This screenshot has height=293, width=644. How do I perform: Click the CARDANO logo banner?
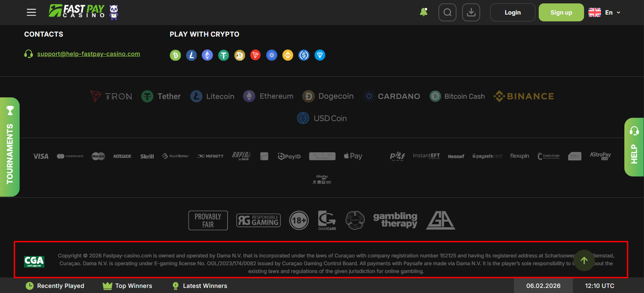[391, 96]
